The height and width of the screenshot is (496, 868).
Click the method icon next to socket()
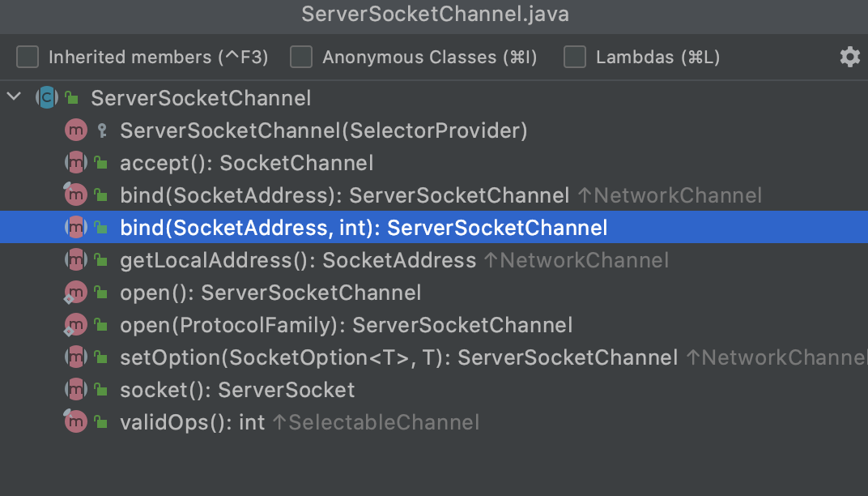click(76, 389)
